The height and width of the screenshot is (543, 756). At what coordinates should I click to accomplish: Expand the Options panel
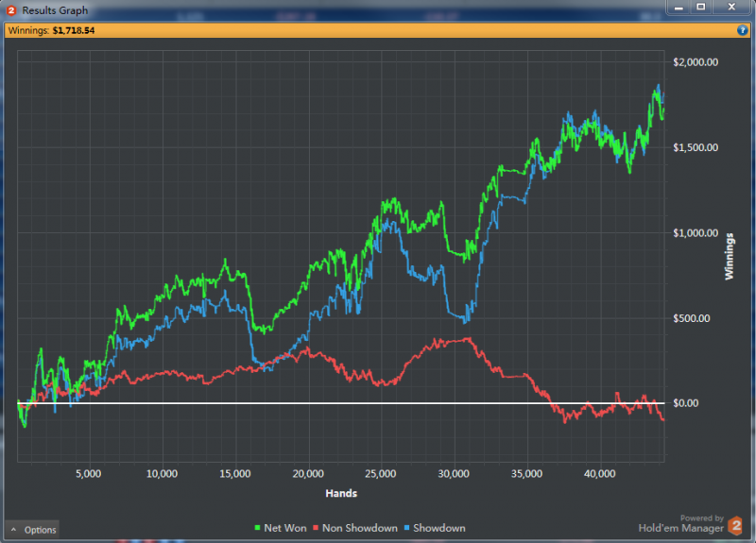click(x=32, y=530)
